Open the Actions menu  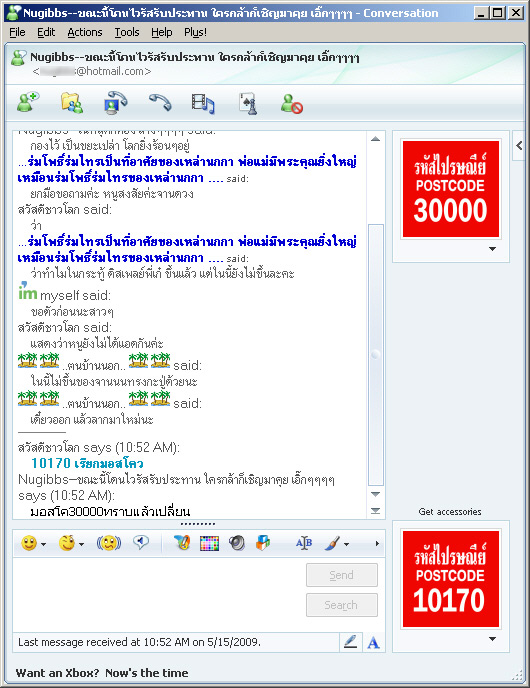click(85, 32)
